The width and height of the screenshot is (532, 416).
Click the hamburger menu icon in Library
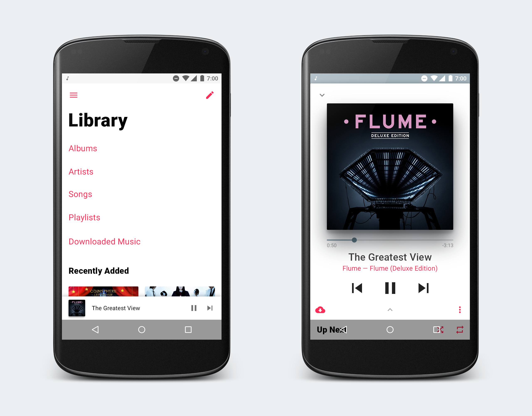point(74,95)
